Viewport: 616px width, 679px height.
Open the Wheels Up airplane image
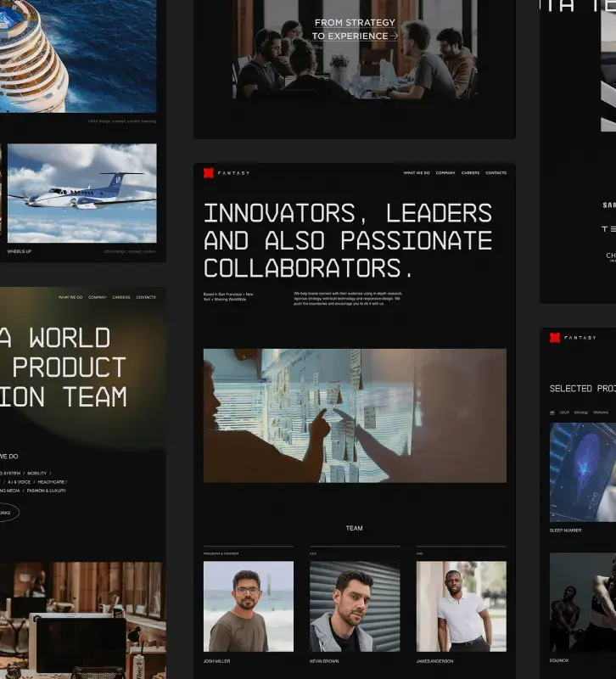[x=81, y=194]
